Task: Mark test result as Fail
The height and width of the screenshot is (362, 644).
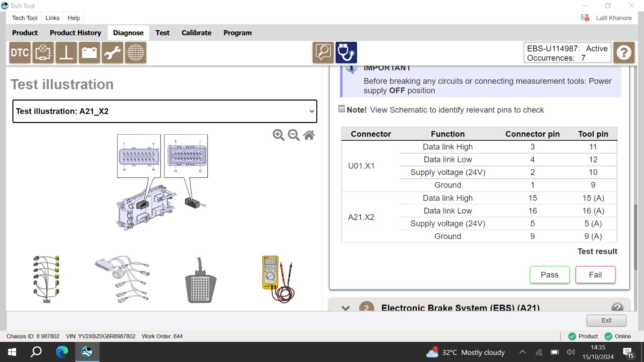Action: pyautogui.click(x=595, y=275)
